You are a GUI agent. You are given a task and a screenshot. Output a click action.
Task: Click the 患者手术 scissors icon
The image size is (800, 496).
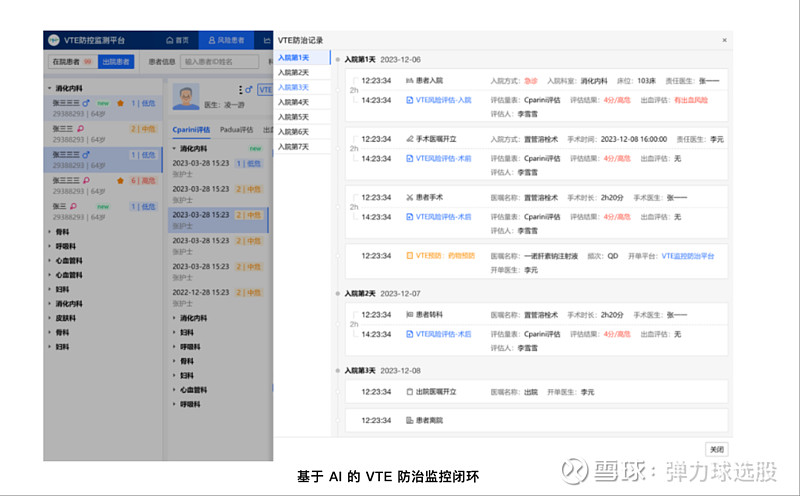click(x=409, y=197)
